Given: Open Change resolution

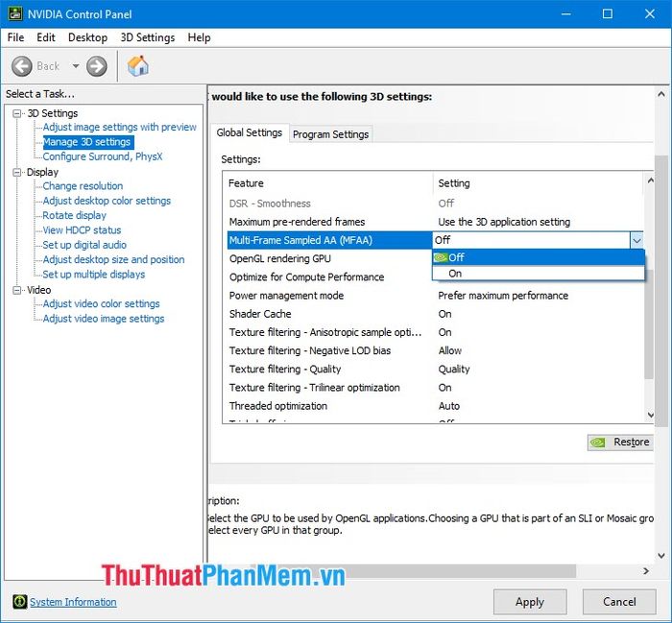Looking at the screenshot, I should tap(83, 186).
